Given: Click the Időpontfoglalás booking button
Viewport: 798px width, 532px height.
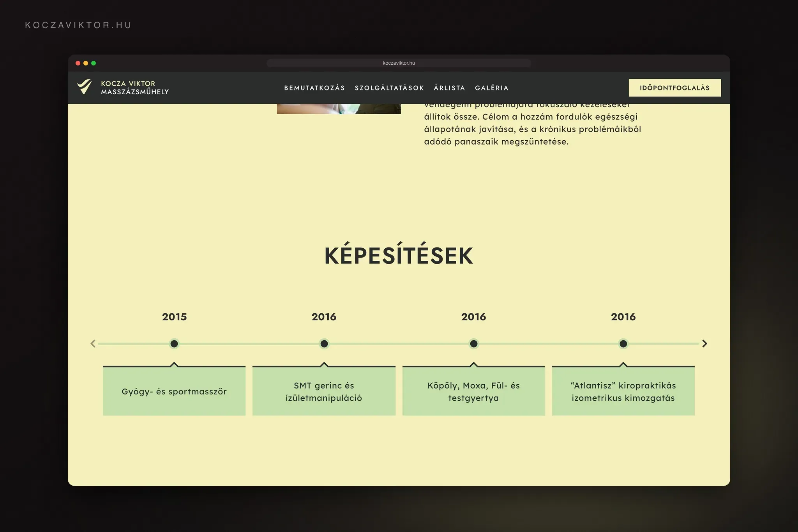Looking at the screenshot, I should coord(674,88).
